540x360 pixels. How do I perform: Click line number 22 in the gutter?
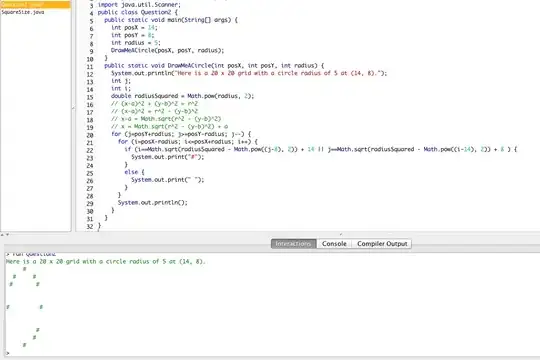coord(90,151)
